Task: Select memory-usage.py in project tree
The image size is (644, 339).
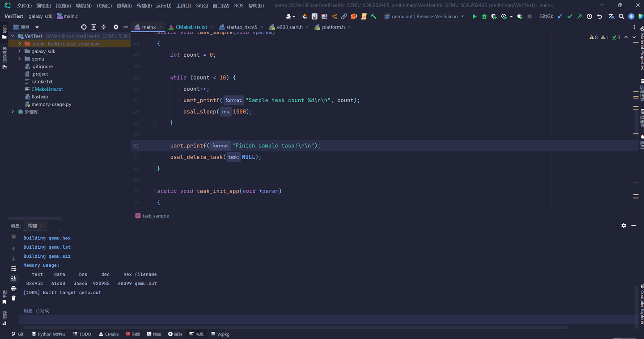Action: (51, 104)
